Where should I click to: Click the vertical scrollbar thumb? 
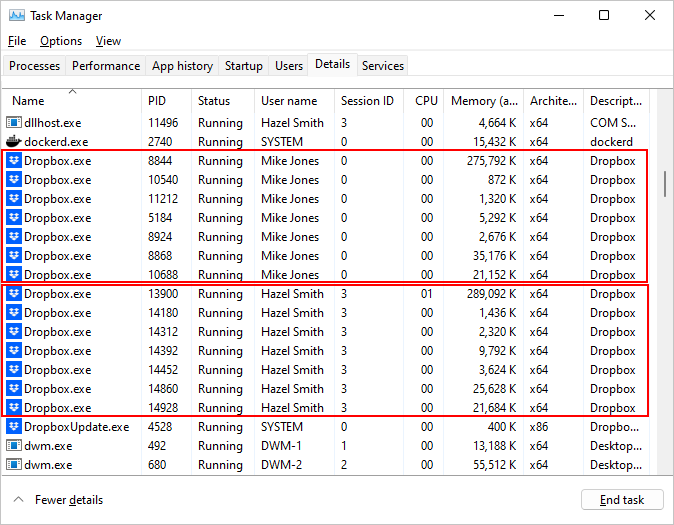coord(665,183)
